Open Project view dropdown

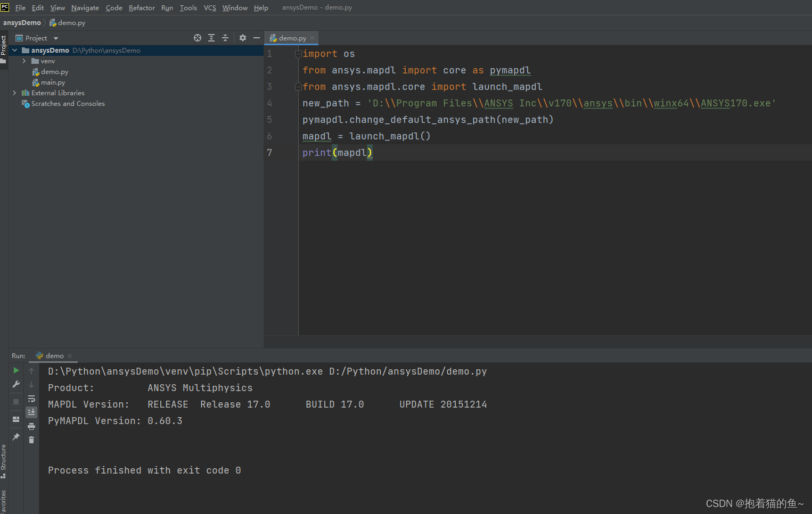[56, 38]
